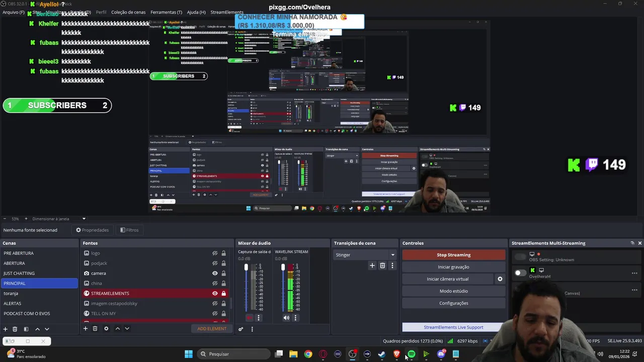Open Configurações button
This screenshot has width=644, height=362.
(454, 303)
